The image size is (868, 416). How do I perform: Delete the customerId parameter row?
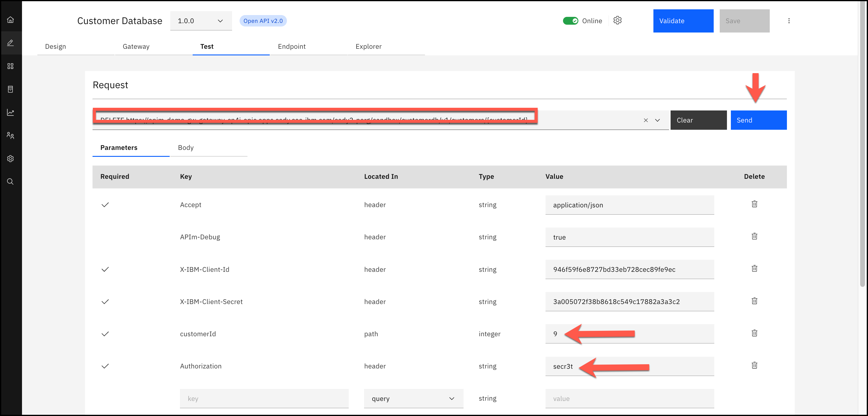754,333
